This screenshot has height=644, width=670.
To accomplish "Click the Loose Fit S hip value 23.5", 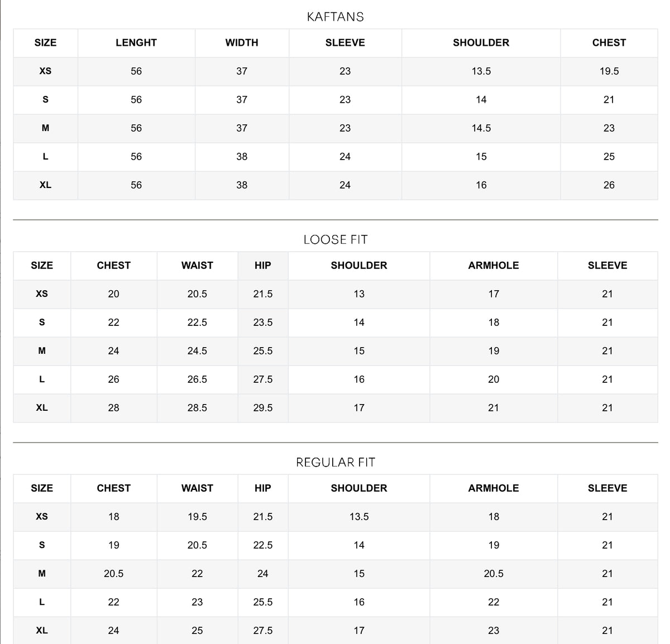I will [x=263, y=323].
